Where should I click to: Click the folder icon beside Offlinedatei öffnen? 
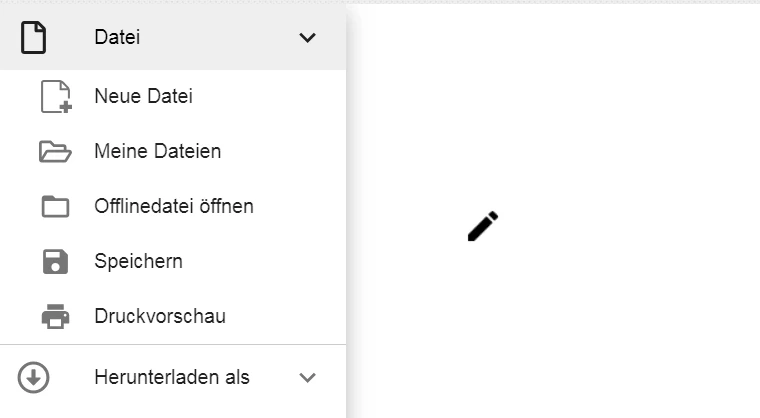click(x=55, y=207)
